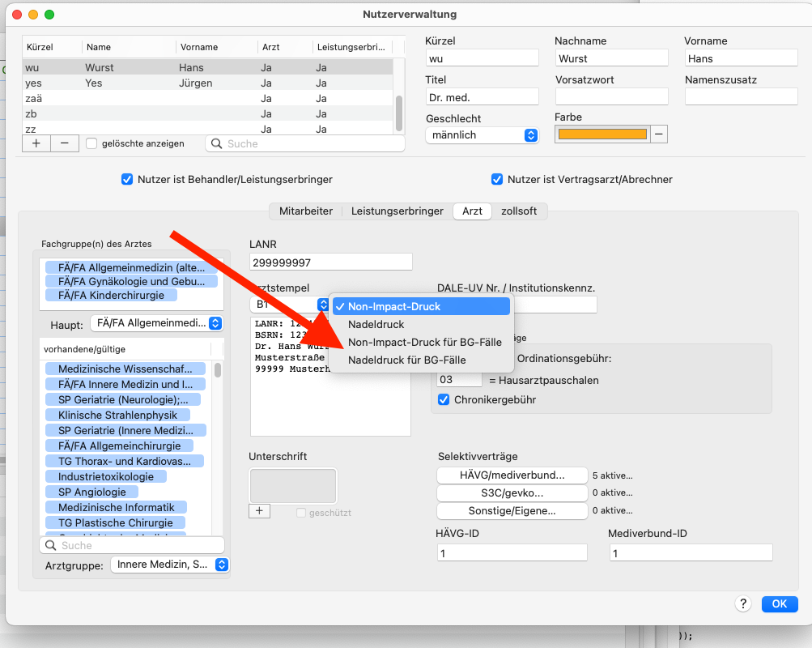
Task: Focus the Mediverbund-ID input field
Action: pyautogui.click(x=691, y=552)
